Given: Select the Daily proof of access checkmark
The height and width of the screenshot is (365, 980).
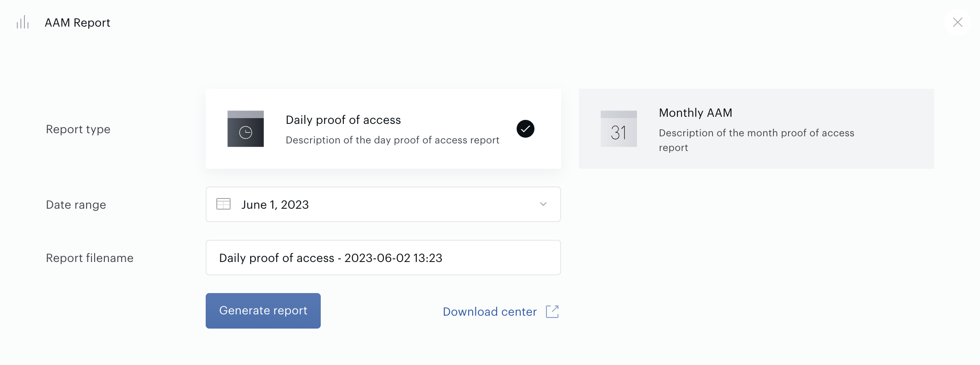Looking at the screenshot, I should point(526,129).
